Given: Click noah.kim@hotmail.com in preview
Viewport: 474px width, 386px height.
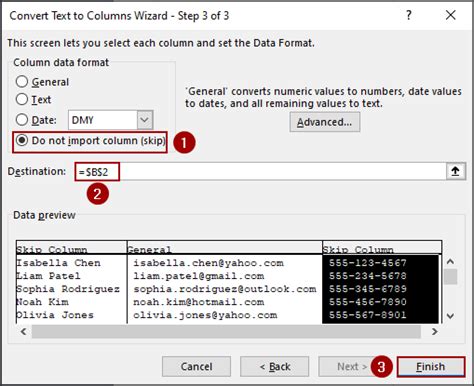Looking at the screenshot, I should coord(199,302).
